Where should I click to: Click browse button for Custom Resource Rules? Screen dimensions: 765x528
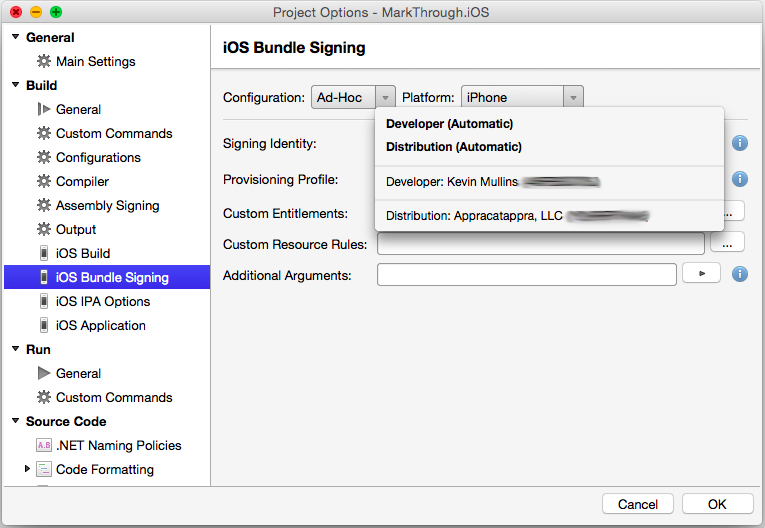tap(727, 243)
